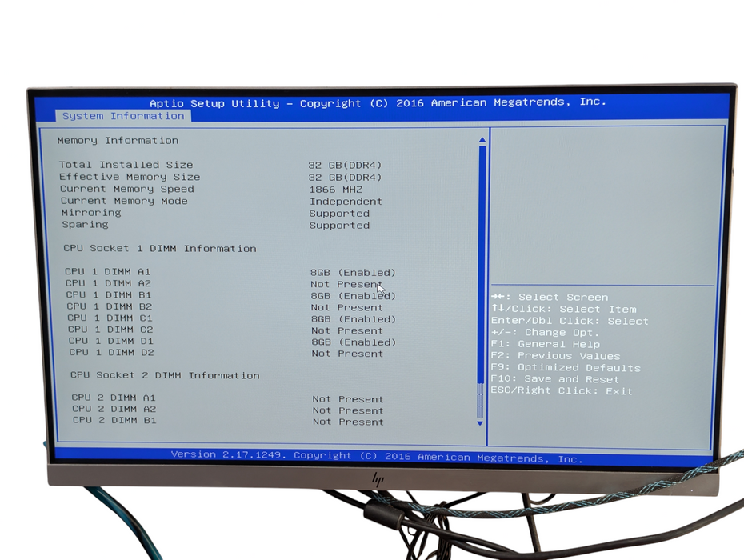This screenshot has width=744, height=560.
Task: Select the CPU 1 DIMM A2 row
Action: point(224,284)
